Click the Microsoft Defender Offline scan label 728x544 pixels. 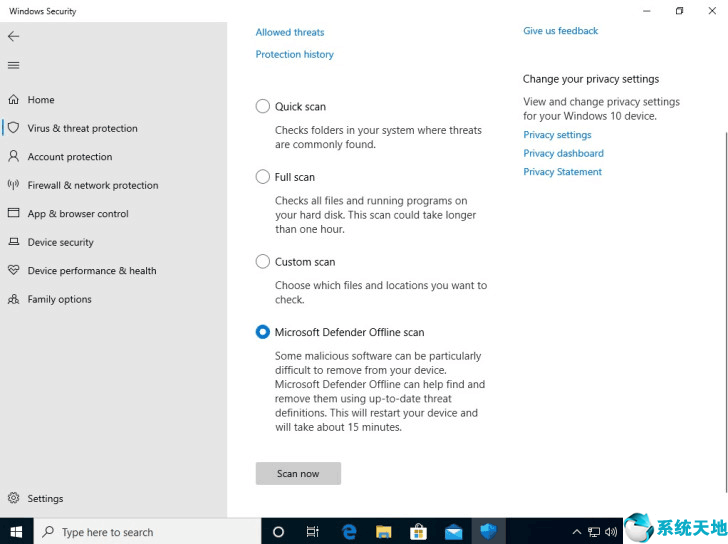(349, 332)
